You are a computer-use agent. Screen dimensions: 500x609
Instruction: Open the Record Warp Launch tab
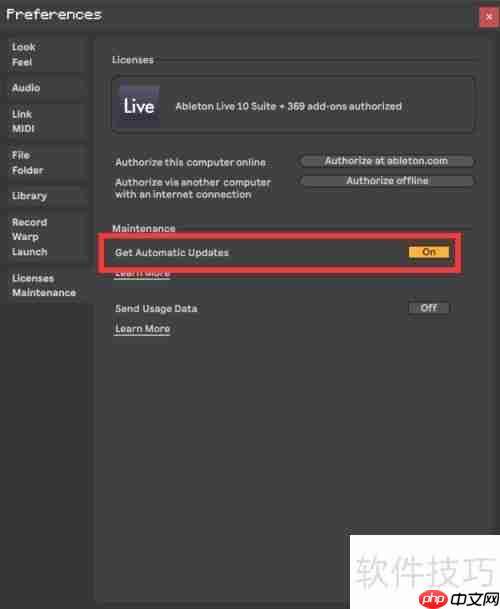click(x=47, y=237)
